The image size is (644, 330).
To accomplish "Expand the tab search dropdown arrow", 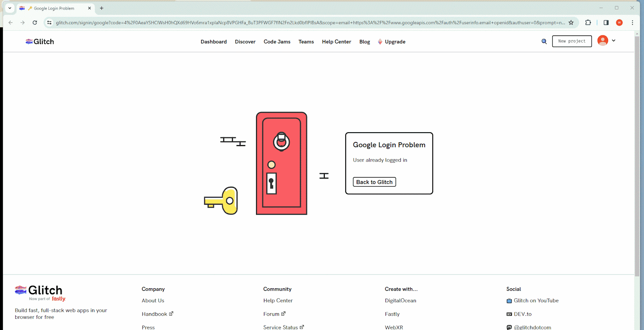I will 10,8.
